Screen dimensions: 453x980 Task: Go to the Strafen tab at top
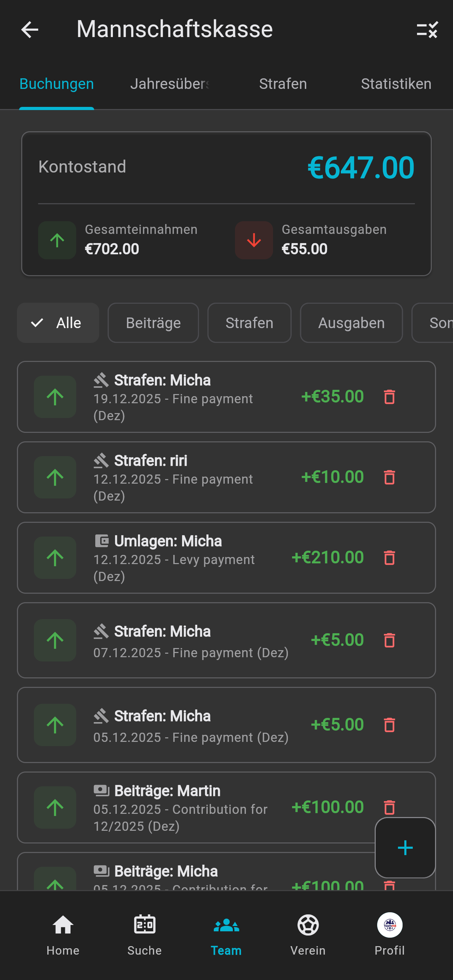[283, 84]
